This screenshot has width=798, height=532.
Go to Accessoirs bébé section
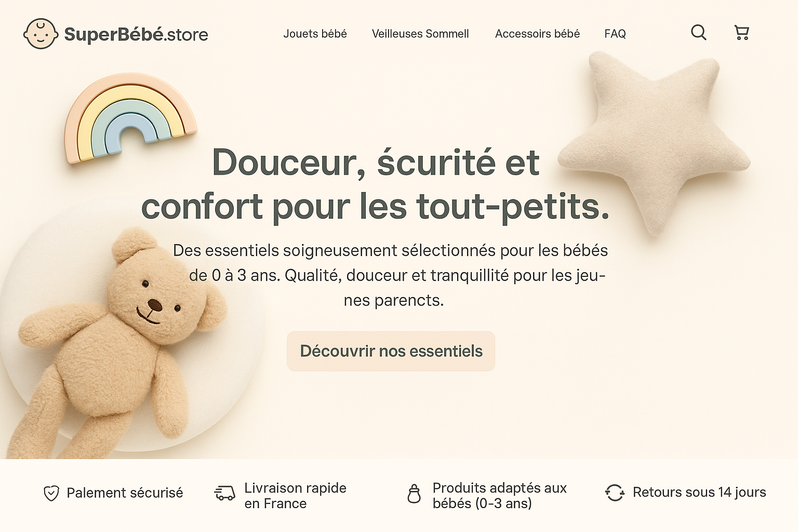click(537, 34)
